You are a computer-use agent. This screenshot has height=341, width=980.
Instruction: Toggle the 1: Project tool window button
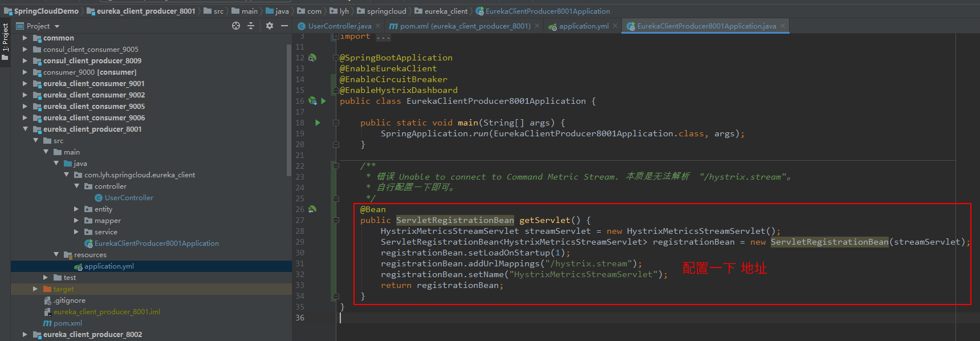pyautogui.click(x=5, y=42)
